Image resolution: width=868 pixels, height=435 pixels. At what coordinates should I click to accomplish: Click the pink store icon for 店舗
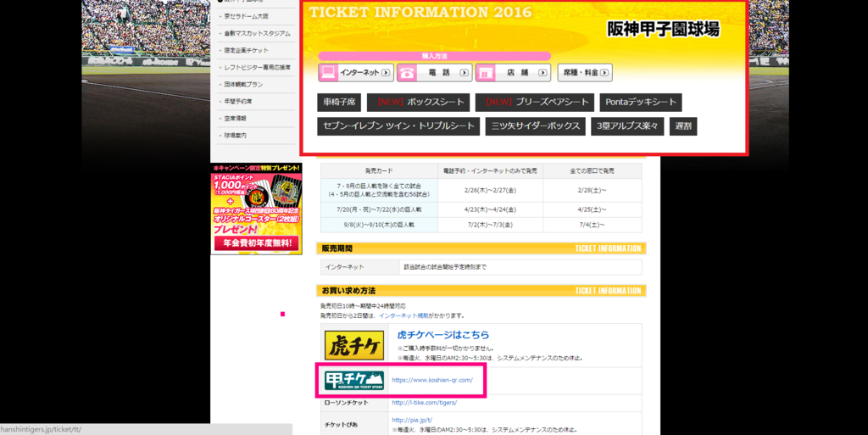pos(486,73)
